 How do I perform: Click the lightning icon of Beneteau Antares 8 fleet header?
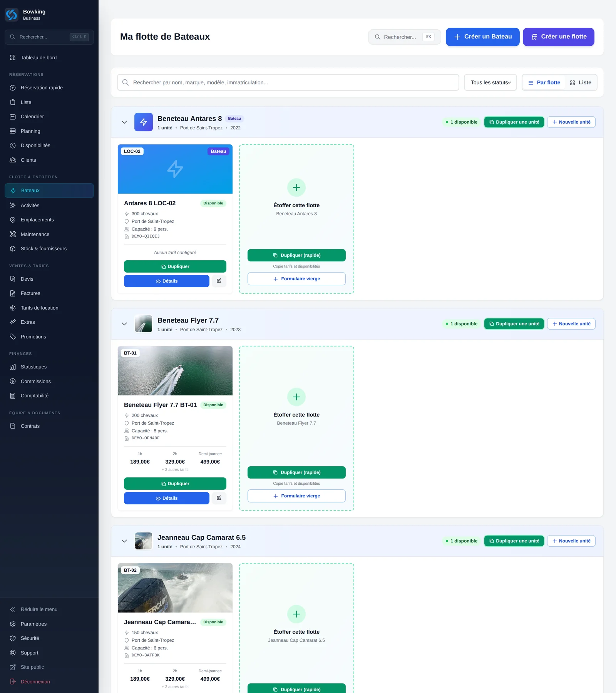[144, 122]
